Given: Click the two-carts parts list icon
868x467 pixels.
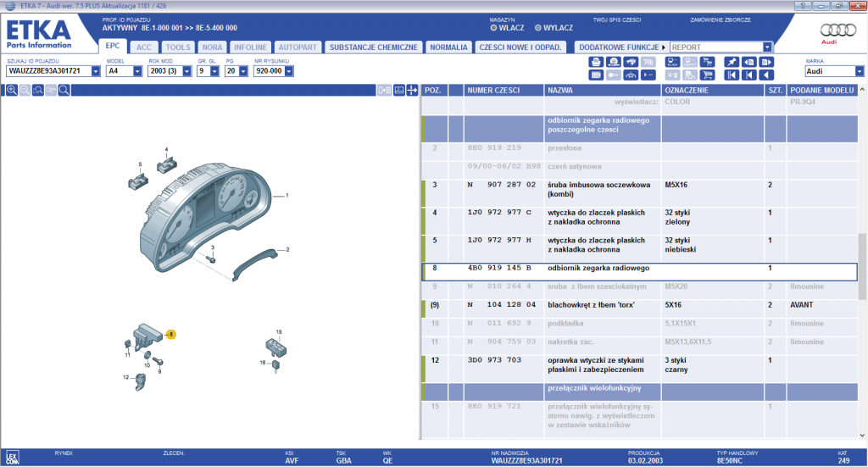Looking at the screenshot, I should click(x=708, y=62).
